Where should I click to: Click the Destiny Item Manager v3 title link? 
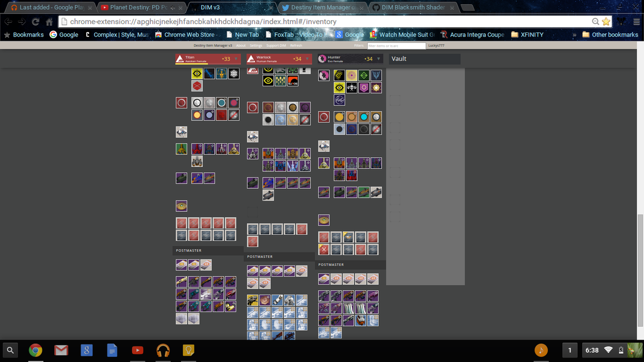point(213,46)
